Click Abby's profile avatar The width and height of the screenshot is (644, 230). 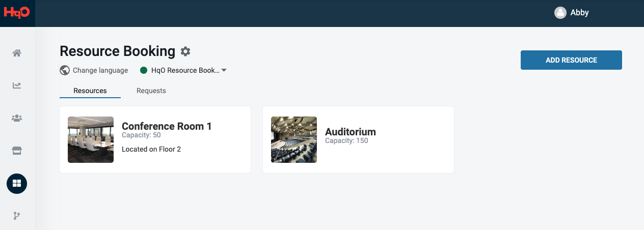(560, 13)
